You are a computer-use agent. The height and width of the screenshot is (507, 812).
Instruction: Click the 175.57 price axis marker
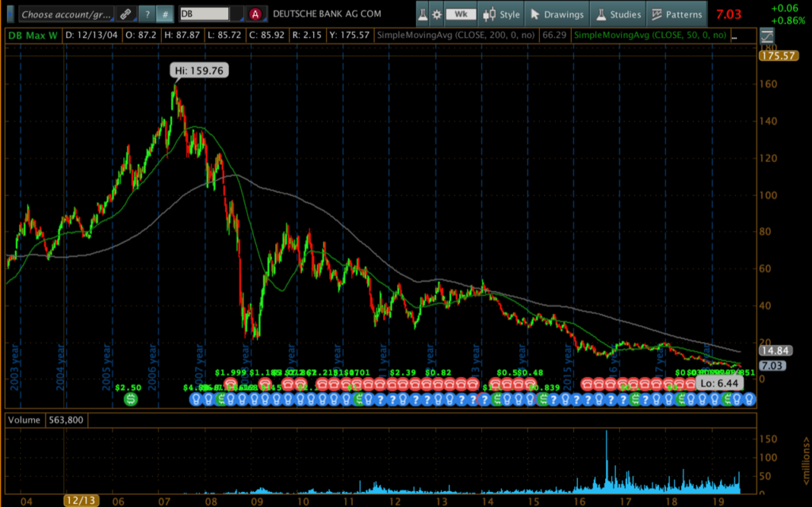(779, 56)
